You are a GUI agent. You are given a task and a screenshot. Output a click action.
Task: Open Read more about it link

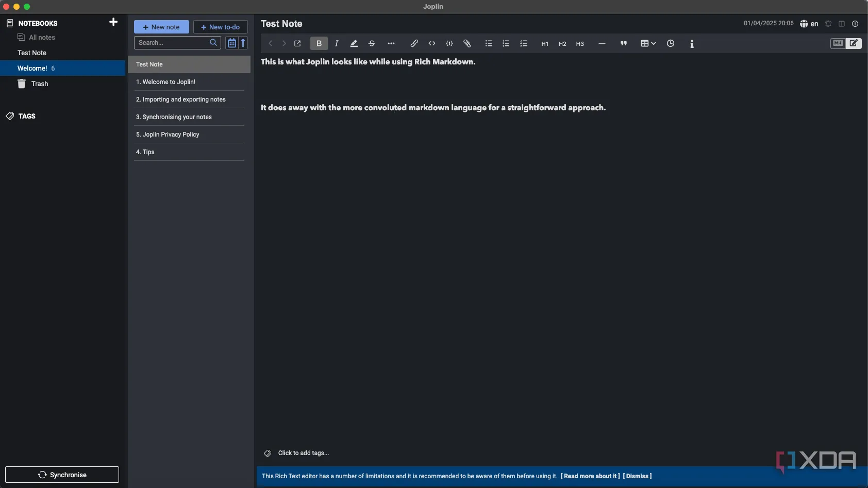coord(590,476)
